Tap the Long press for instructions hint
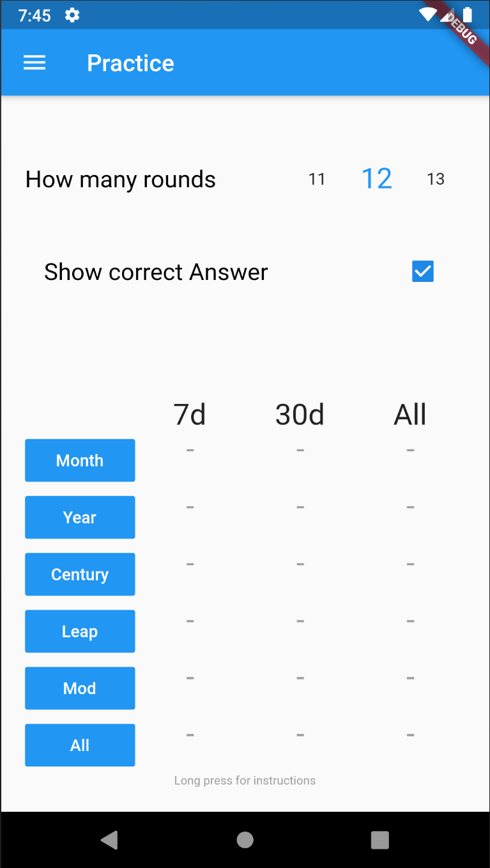Viewport: 490px width, 868px height. pos(245,780)
